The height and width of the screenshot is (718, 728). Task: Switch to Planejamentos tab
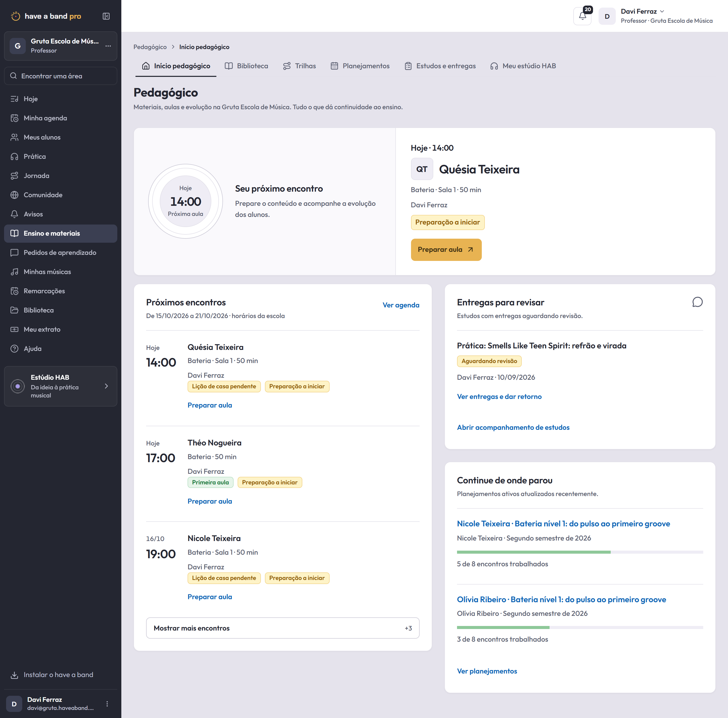360,66
